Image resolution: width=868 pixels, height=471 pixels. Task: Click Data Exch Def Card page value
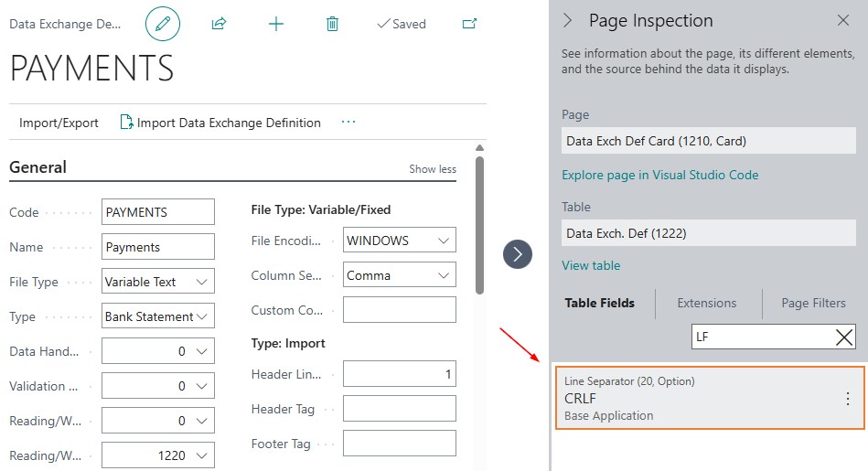[x=709, y=141]
